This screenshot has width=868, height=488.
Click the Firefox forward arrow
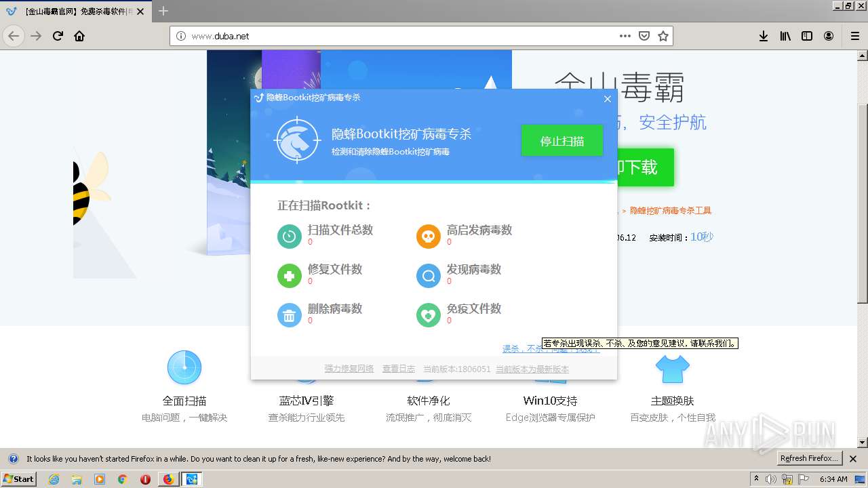37,36
